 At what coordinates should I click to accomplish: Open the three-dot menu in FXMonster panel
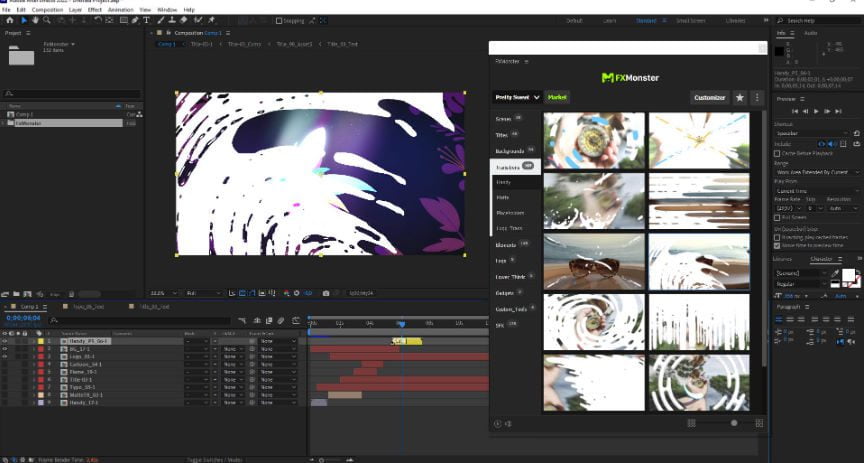(x=757, y=98)
